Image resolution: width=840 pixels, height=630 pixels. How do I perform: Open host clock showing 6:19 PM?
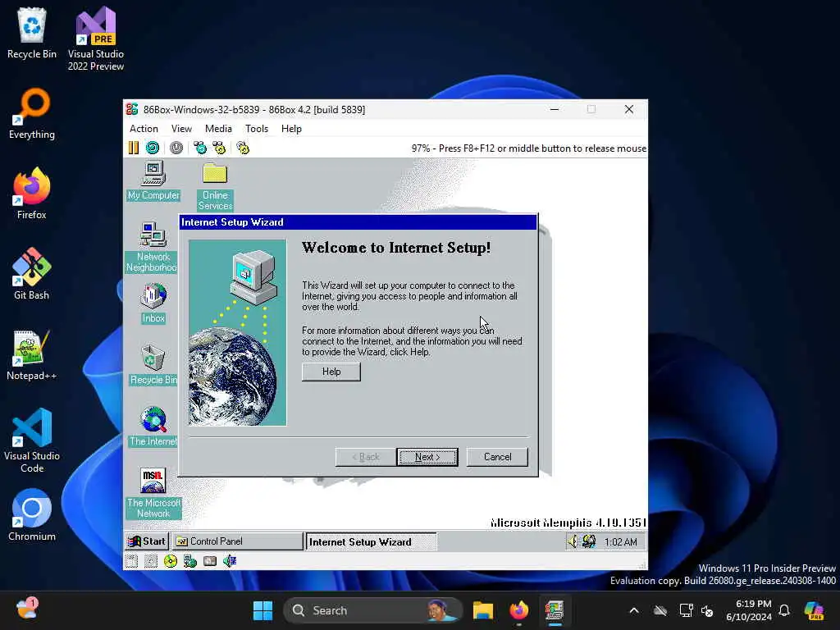point(749,610)
